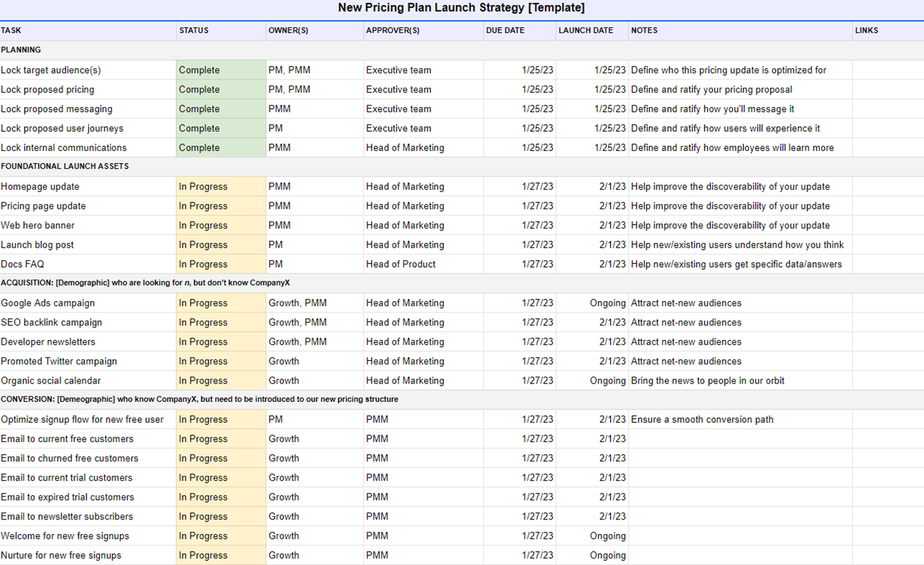Select the PLANNING section row
This screenshot has width=924, height=565.
point(462,50)
